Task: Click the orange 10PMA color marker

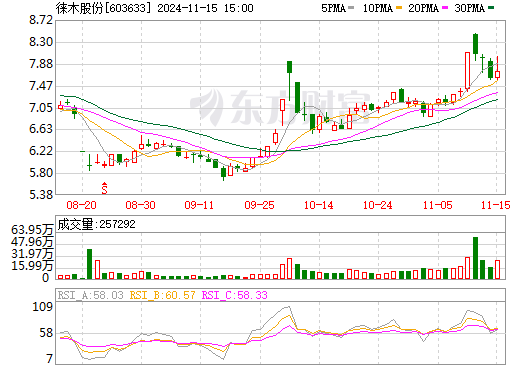Action: click(399, 8)
